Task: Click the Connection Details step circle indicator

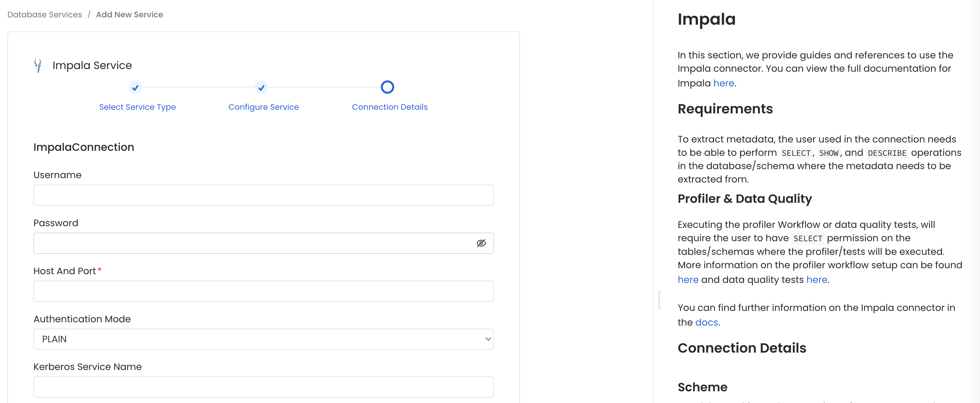Action: point(387,87)
